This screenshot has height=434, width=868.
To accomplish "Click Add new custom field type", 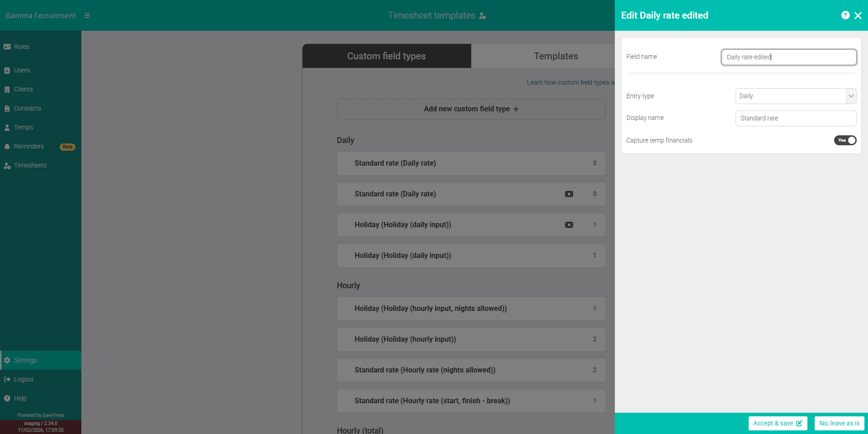I will 471,109.
